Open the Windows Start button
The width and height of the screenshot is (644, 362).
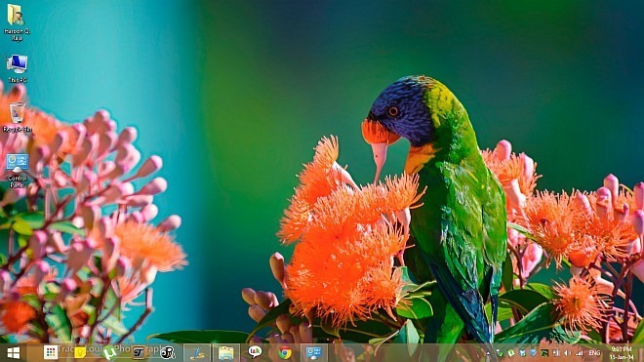click(x=13, y=353)
